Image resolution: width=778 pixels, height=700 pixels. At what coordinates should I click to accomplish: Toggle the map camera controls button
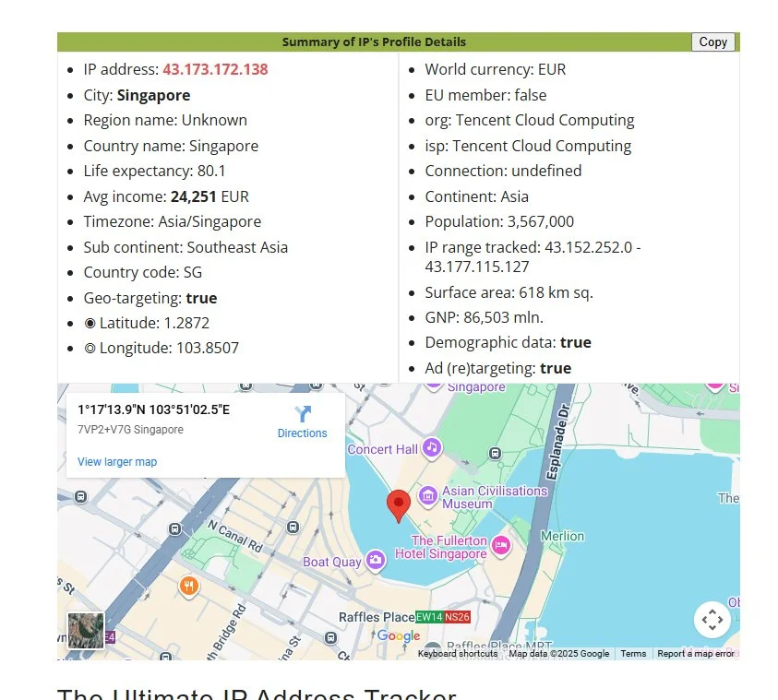pyautogui.click(x=712, y=619)
